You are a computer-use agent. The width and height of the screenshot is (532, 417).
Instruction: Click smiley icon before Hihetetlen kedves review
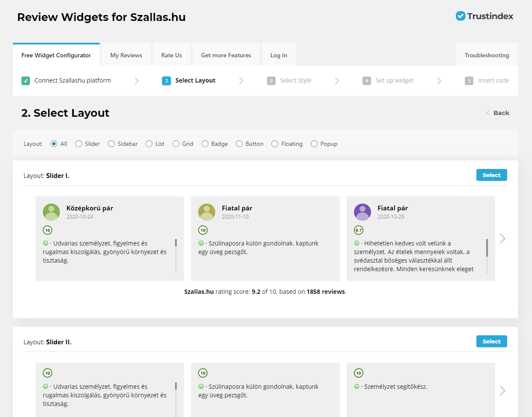(357, 243)
